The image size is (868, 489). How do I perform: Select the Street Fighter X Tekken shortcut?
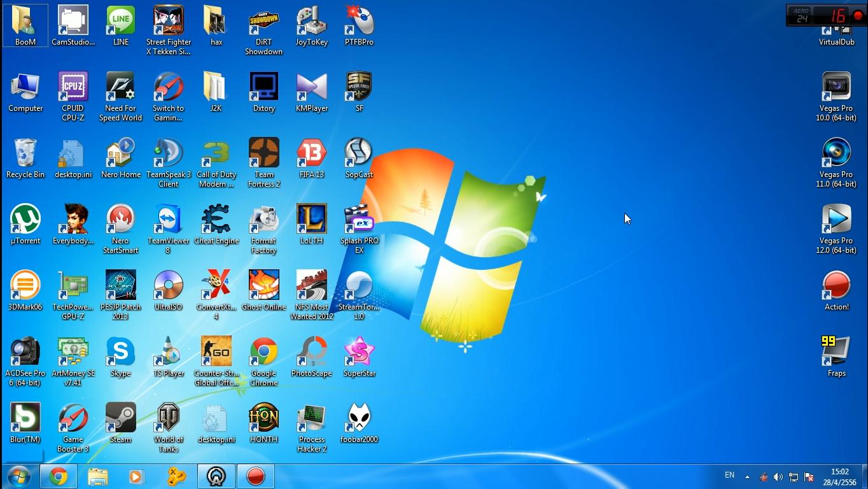pos(169,30)
